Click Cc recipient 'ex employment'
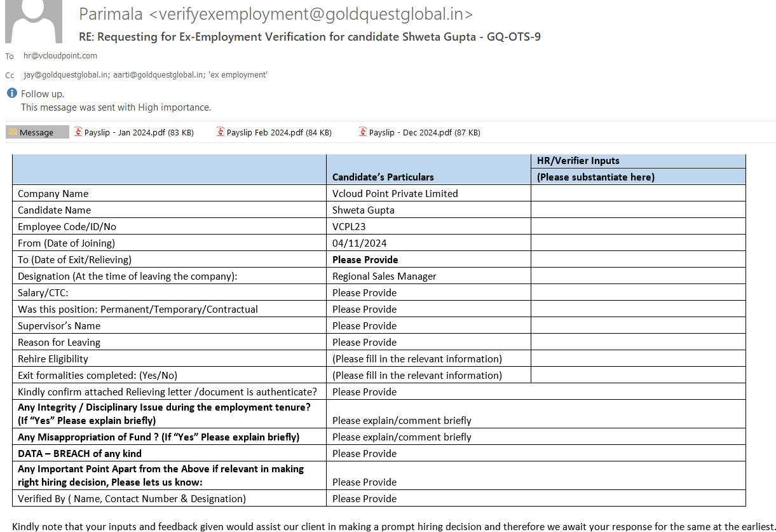776x532 pixels. click(x=238, y=75)
